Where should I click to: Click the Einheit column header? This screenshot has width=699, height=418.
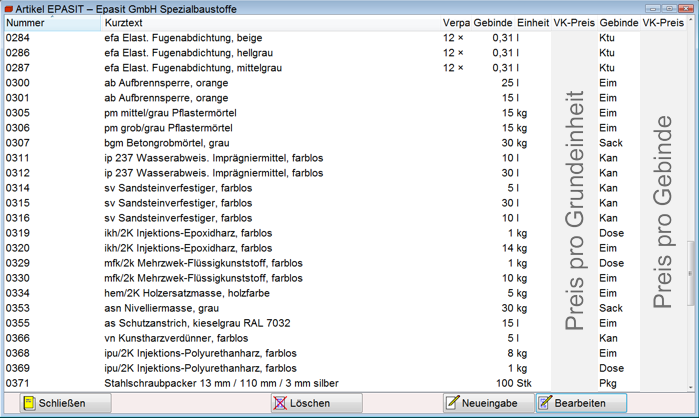click(x=533, y=23)
